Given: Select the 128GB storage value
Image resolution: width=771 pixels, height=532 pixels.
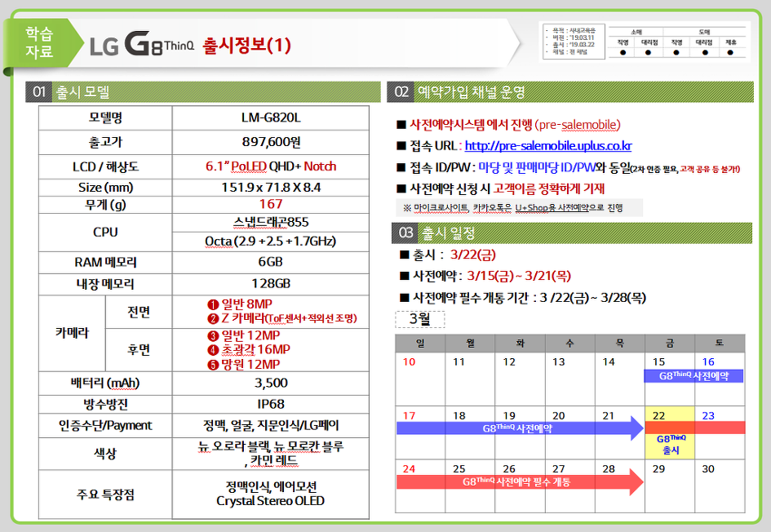Looking at the screenshot, I should pyautogui.click(x=270, y=284).
